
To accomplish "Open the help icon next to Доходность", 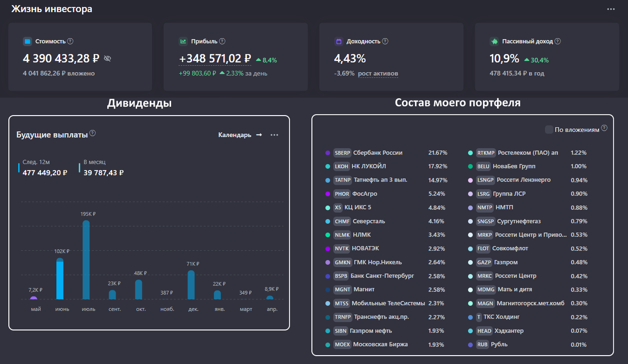I will (385, 41).
